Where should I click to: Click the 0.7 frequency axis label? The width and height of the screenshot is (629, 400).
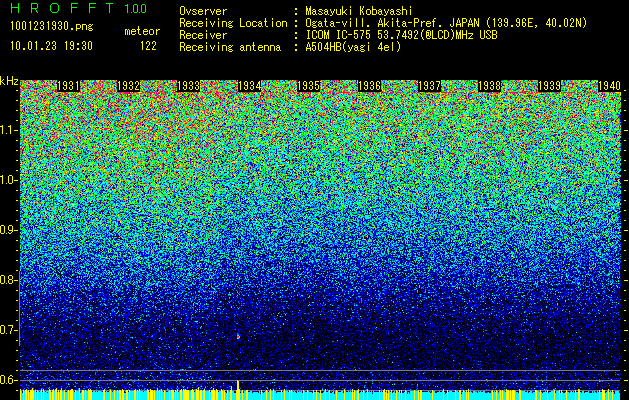tap(8, 330)
